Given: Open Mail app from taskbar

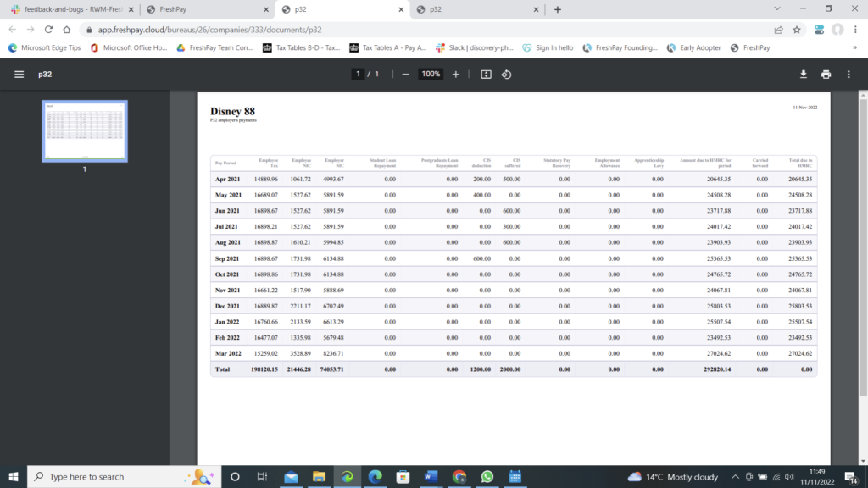Looking at the screenshot, I should tap(291, 476).
